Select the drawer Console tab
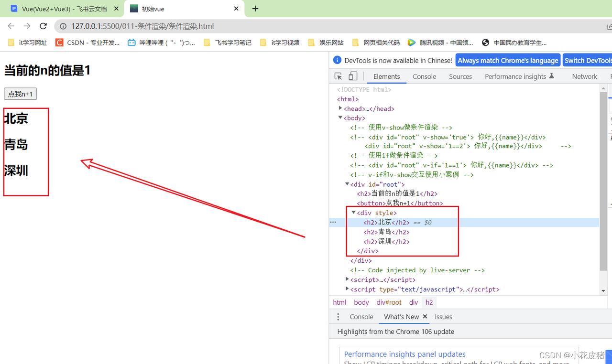This screenshot has width=612, height=364. point(361,317)
